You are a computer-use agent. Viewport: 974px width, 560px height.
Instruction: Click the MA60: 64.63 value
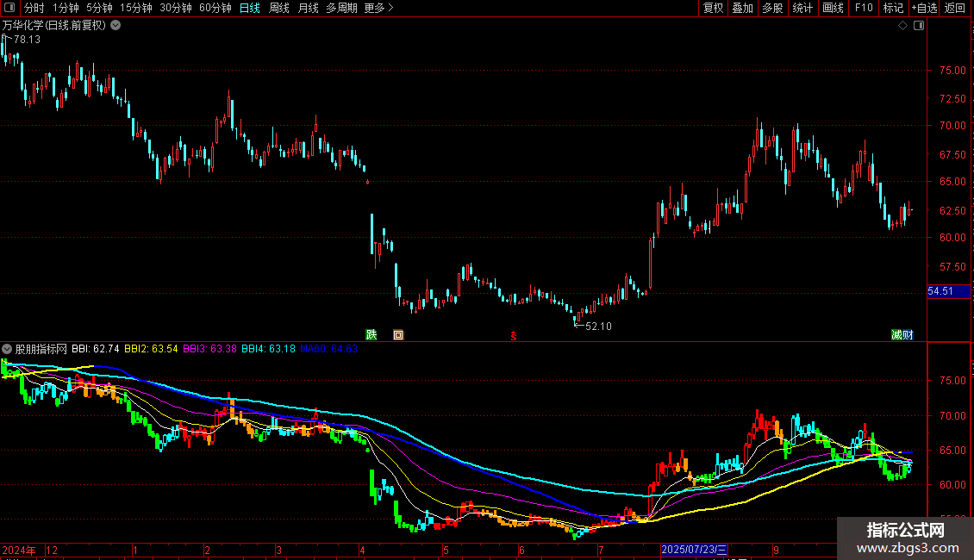[328, 349]
